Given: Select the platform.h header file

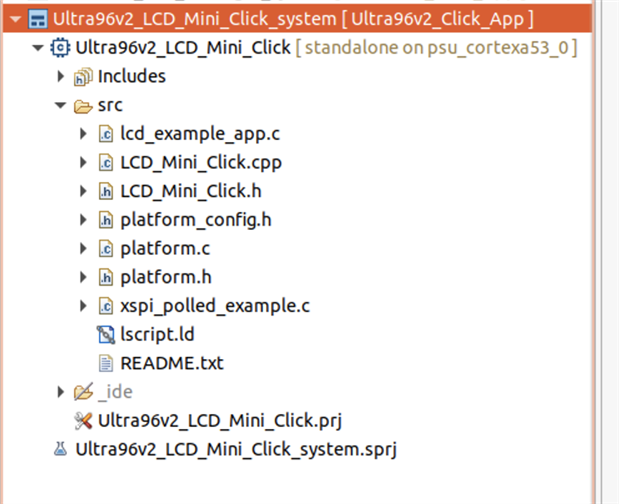Looking at the screenshot, I should pyautogui.click(x=163, y=277).
